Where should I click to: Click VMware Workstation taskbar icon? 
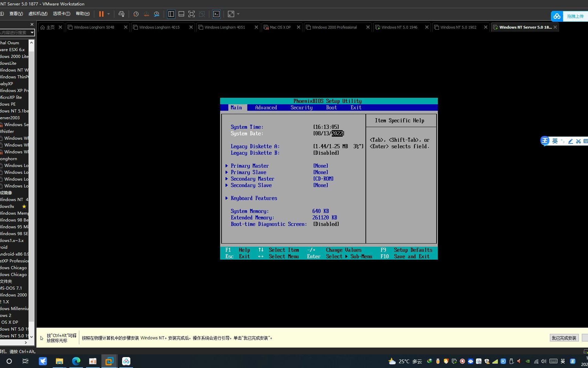pyautogui.click(x=109, y=361)
